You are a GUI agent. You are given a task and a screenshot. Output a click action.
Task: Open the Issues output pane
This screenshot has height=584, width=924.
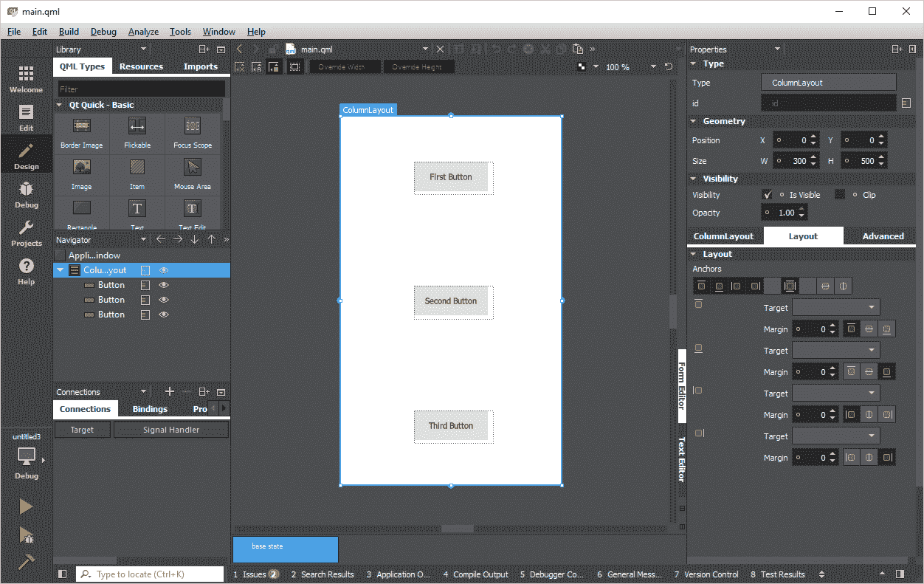point(255,574)
